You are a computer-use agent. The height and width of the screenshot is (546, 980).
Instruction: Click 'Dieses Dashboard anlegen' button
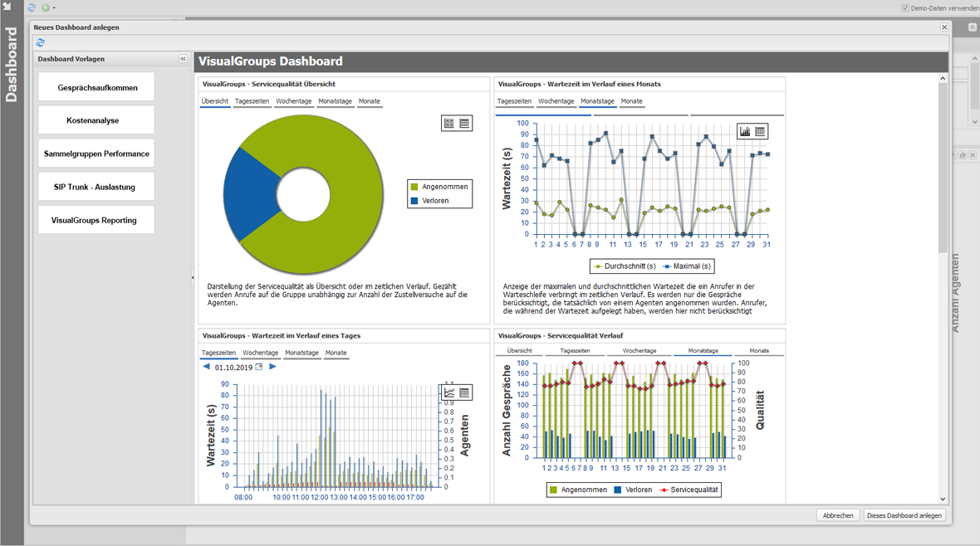904,515
